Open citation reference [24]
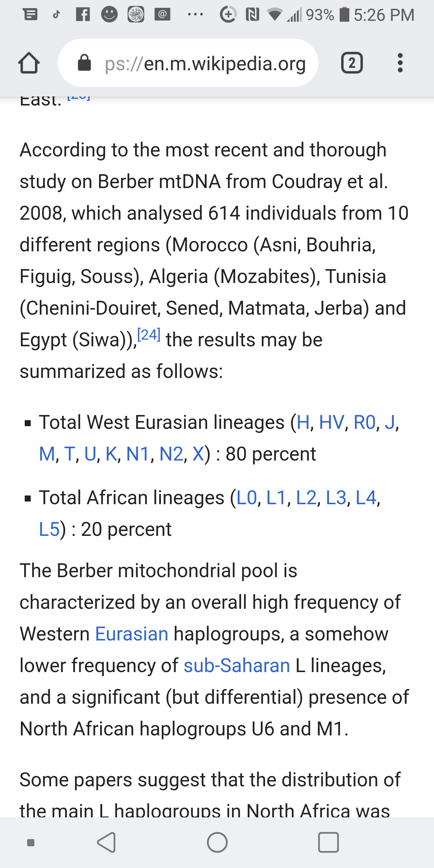This screenshot has width=434, height=868. tap(149, 335)
